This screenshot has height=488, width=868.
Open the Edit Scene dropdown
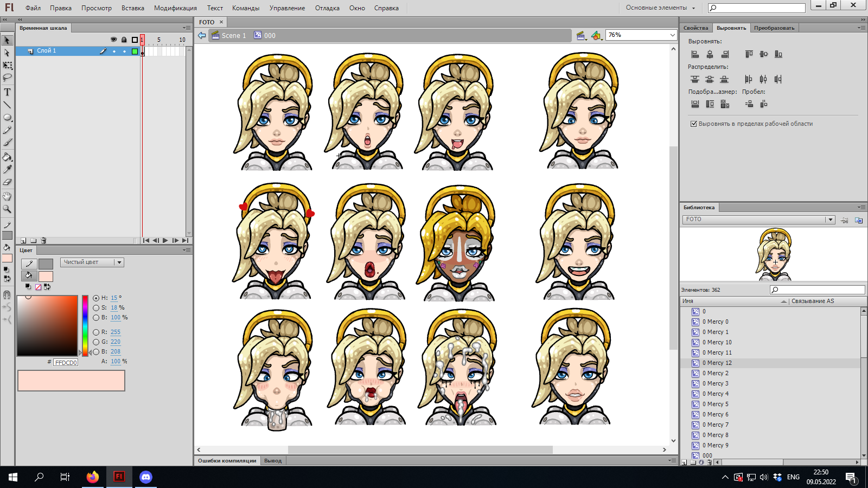(582, 35)
